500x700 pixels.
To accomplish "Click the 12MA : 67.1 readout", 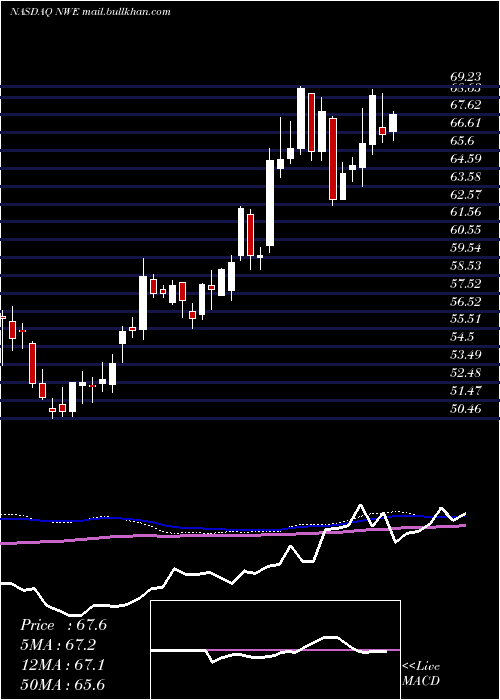I will pyautogui.click(x=63, y=665).
